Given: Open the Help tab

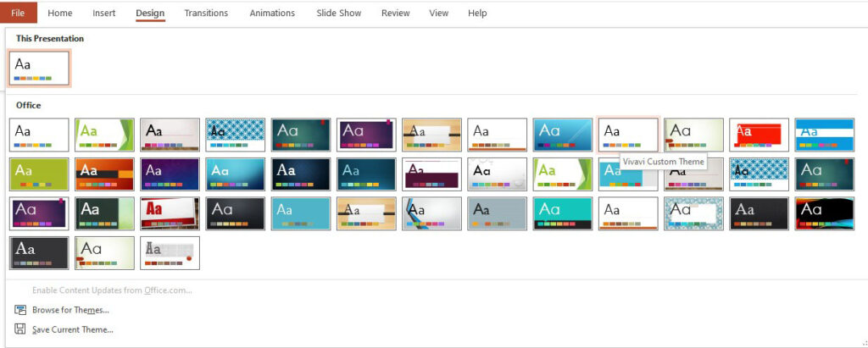Looking at the screenshot, I should pos(477,13).
